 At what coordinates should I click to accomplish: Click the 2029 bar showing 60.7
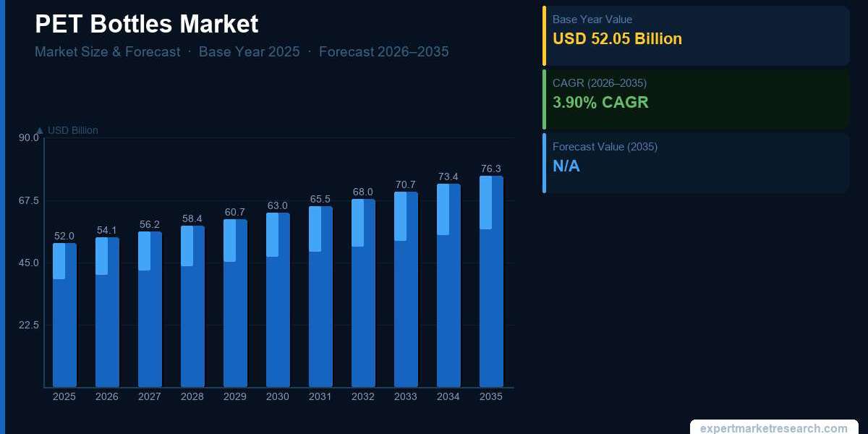[235, 303]
